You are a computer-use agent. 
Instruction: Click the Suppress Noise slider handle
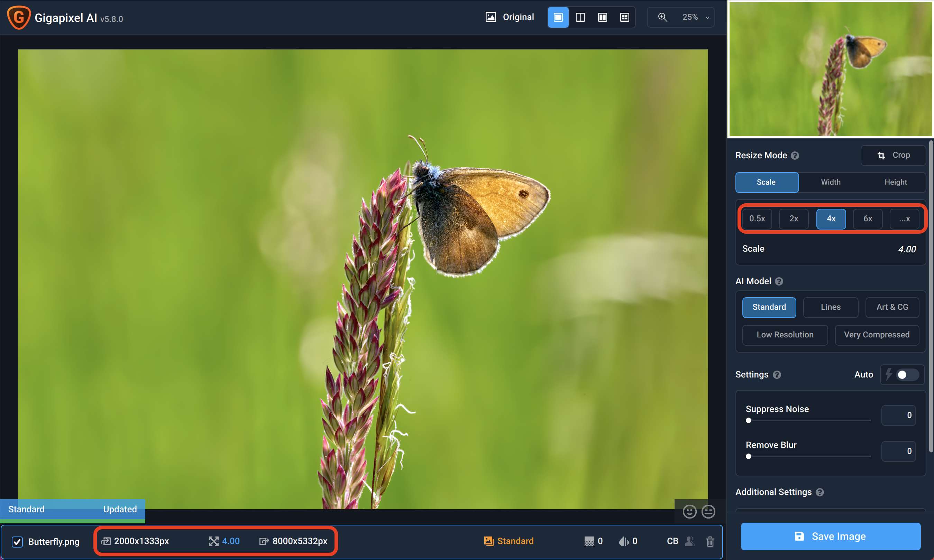pyautogui.click(x=749, y=420)
